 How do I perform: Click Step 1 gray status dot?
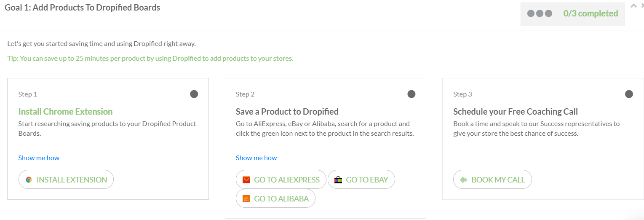coord(194,94)
